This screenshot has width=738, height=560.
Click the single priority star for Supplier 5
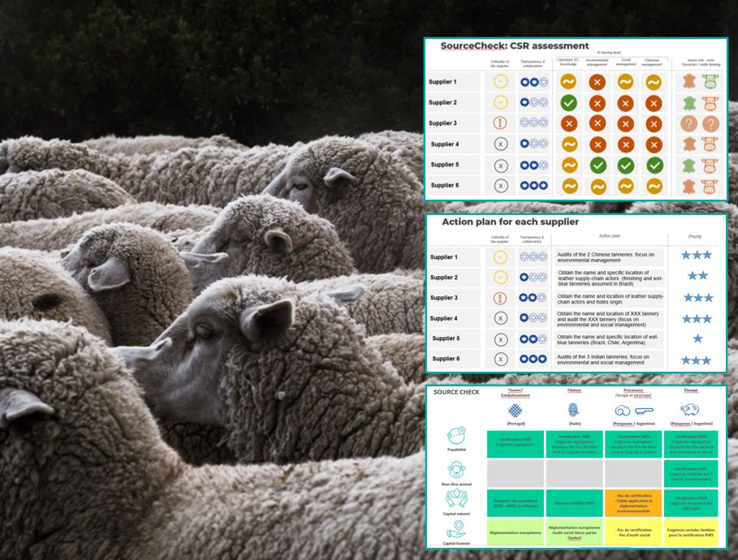pyautogui.click(x=697, y=338)
